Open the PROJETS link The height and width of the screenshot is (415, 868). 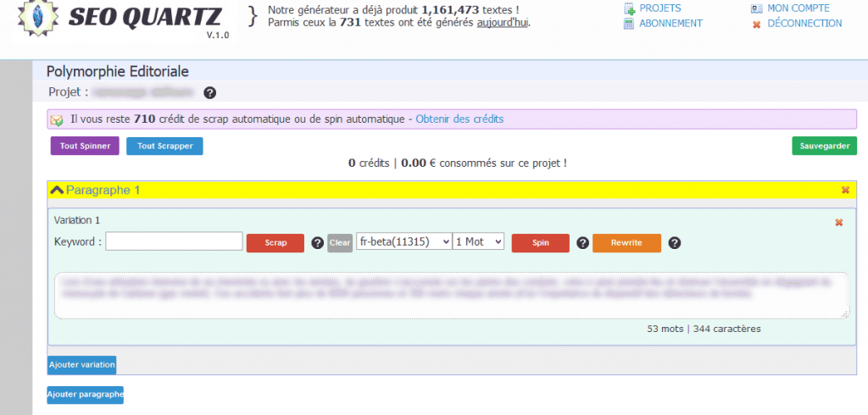659,8
